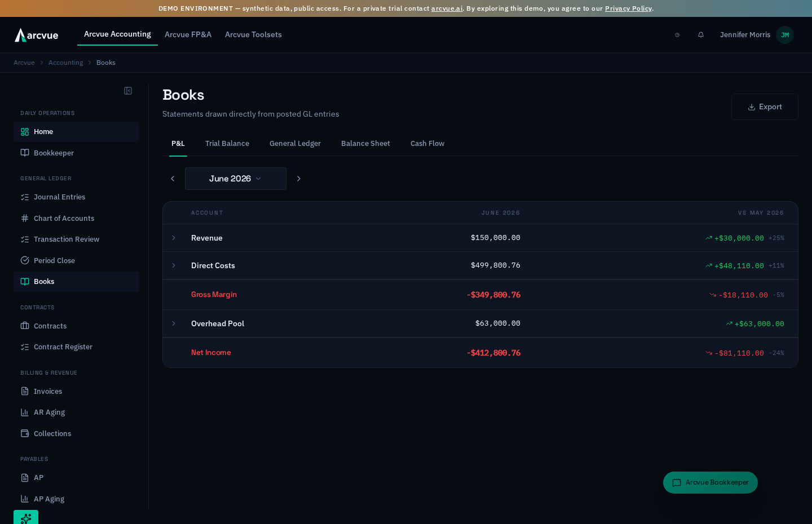Collapse the sidebar panel icon
Image resolution: width=812 pixels, height=524 pixels.
128,91
